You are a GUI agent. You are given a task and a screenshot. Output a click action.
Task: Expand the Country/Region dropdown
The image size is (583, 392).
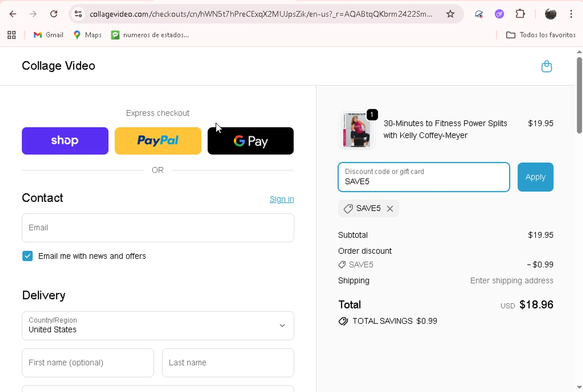[158, 326]
